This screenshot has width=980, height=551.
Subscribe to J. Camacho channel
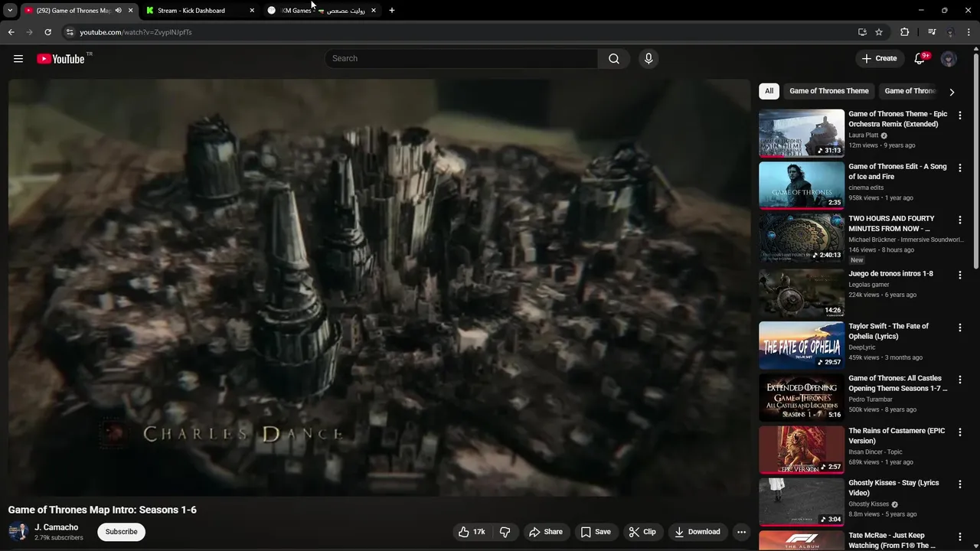pos(121,532)
